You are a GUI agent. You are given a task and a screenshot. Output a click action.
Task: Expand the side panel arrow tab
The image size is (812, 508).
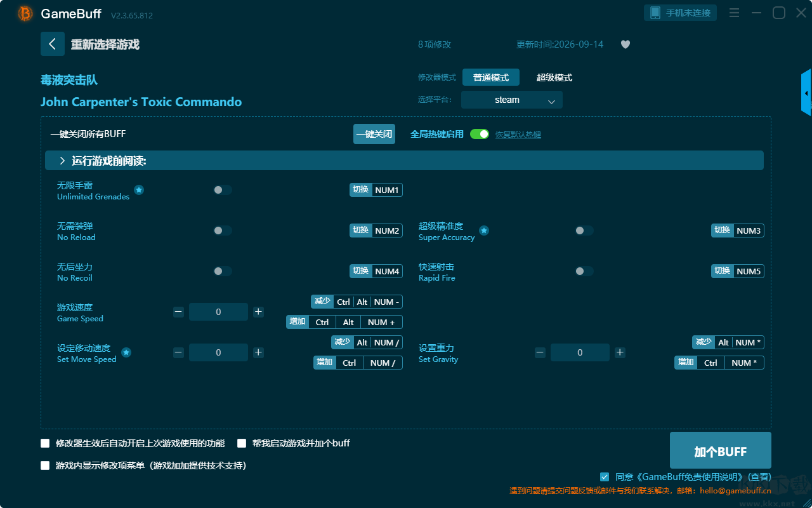pyautogui.click(x=806, y=93)
